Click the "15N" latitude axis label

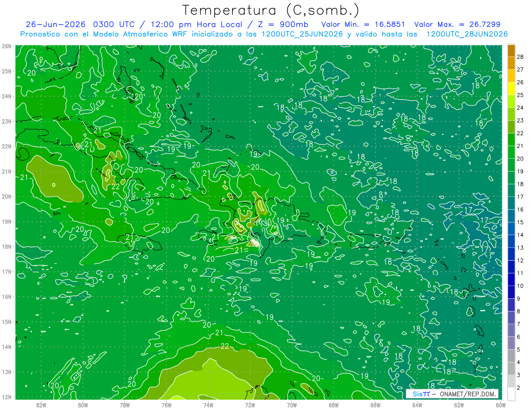[x=6, y=322]
